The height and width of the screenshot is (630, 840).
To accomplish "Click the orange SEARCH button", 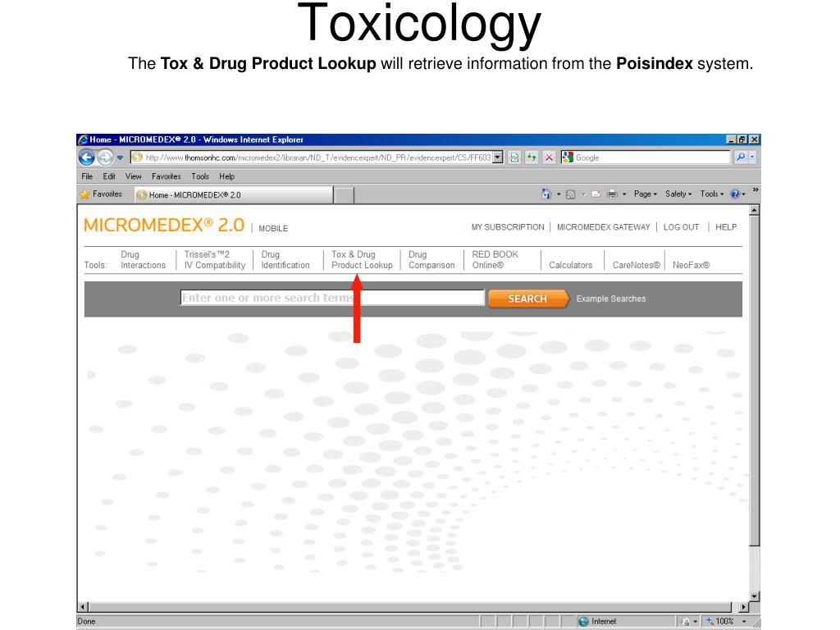I will click(528, 299).
